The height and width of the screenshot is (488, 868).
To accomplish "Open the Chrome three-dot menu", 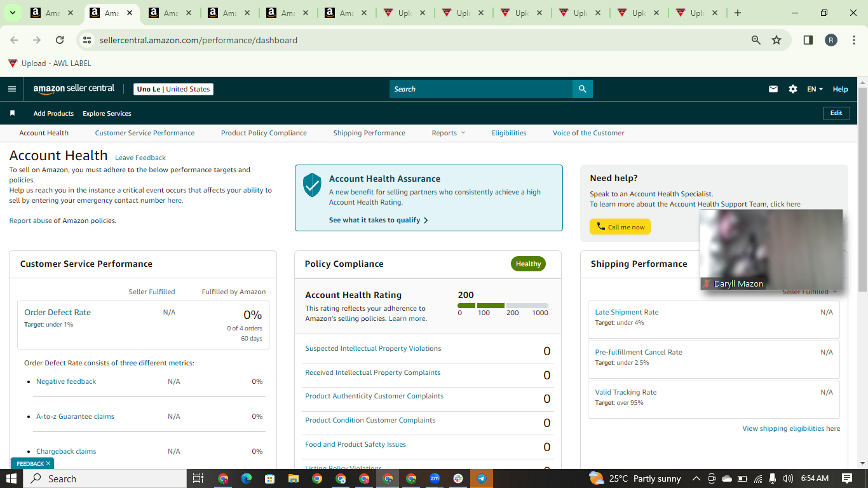I will (x=853, y=40).
